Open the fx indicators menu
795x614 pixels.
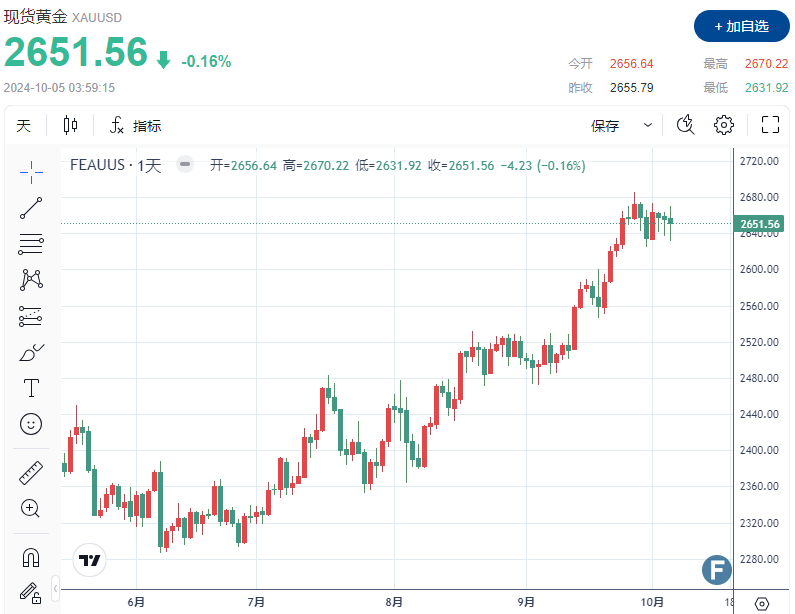tap(135, 125)
